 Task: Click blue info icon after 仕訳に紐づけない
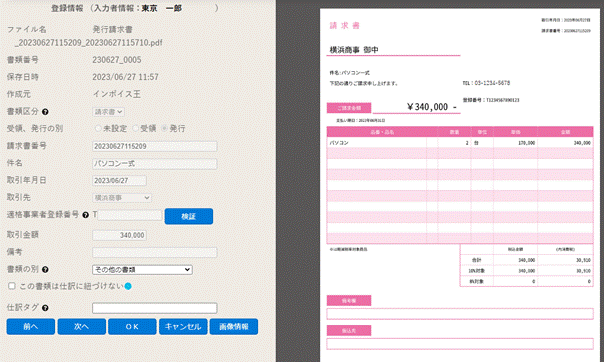pos(128,286)
